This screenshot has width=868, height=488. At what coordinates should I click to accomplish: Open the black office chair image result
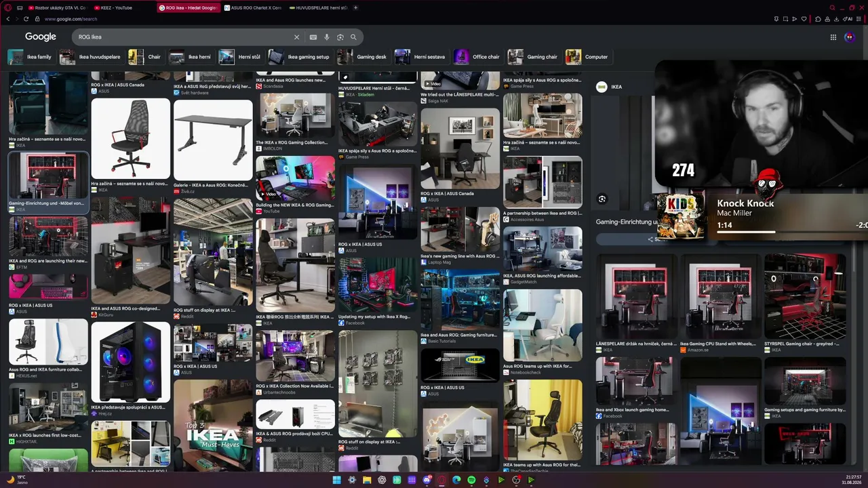point(131,138)
